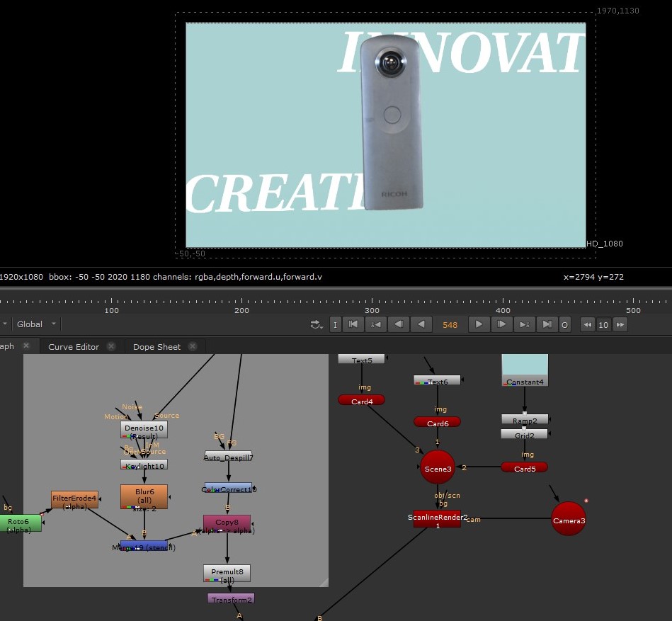
Task: Select the Denoise10 node
Action: (x=144, y=430)
